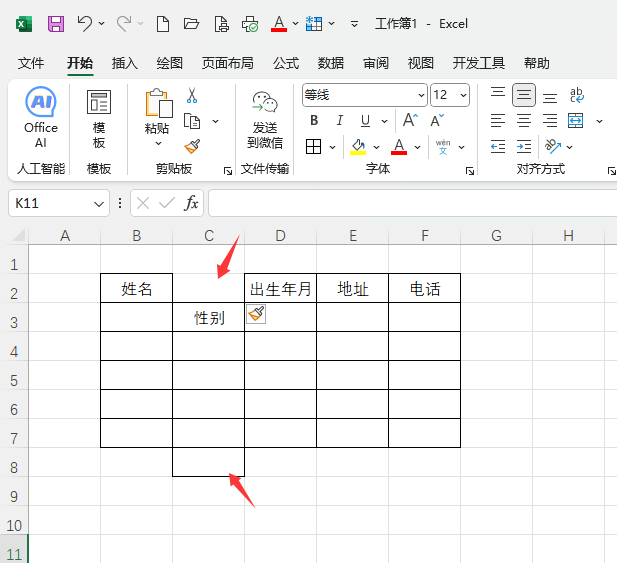The height and width of the screenshot is (563, 617).
Task: Toggle center horizontal alignment
Action: coord(524,120)
